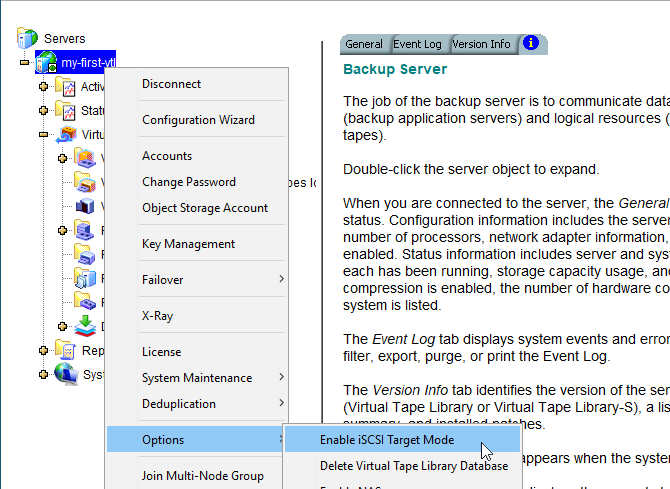Expand the Activity tree node
The width and height of the screenshot is (670, 489).
(x=43, y=86)
